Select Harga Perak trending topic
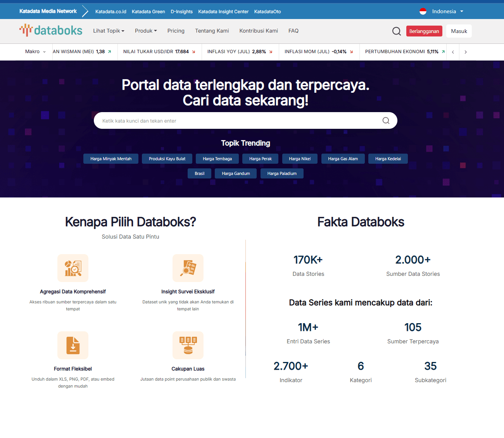The image size is (504, 438). [261, 159]
